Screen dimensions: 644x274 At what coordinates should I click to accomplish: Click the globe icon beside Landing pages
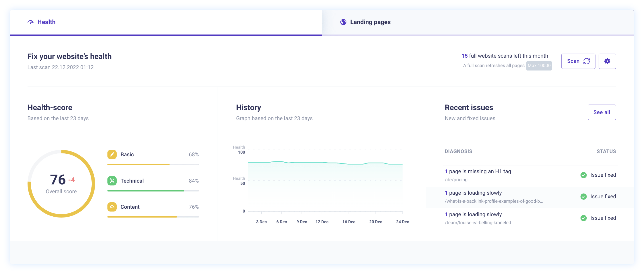click(x=343, y=22)
